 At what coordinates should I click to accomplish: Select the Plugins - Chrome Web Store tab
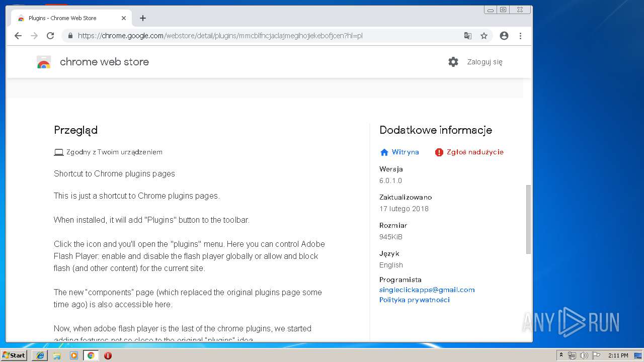pos(71,18)
